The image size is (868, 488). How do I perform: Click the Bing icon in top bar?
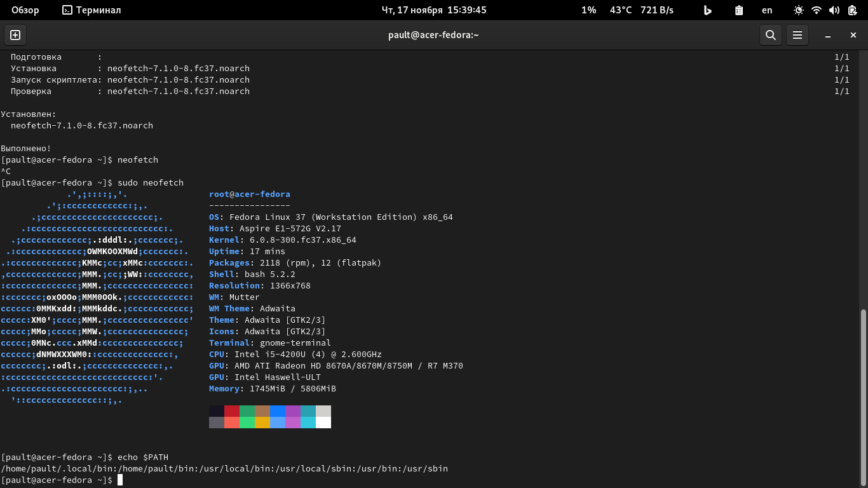(x=707, y=10)
